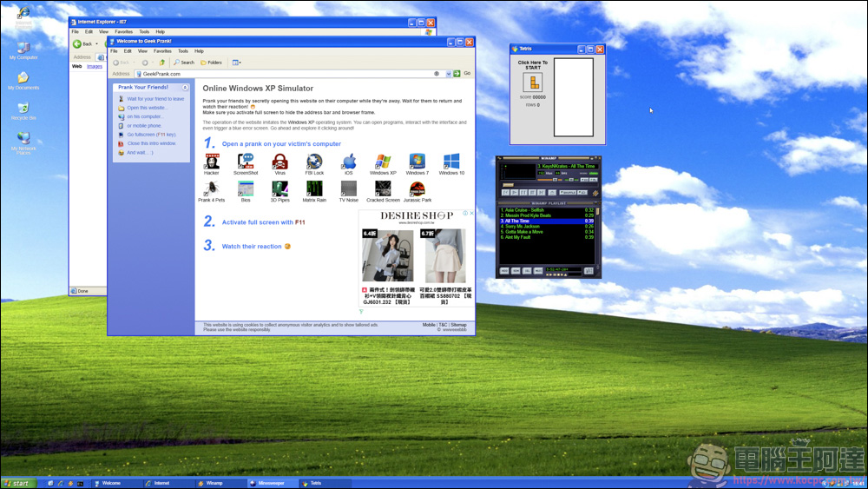Click the Winamp seek bar position
868x489 pixels.
pos(550,185)
